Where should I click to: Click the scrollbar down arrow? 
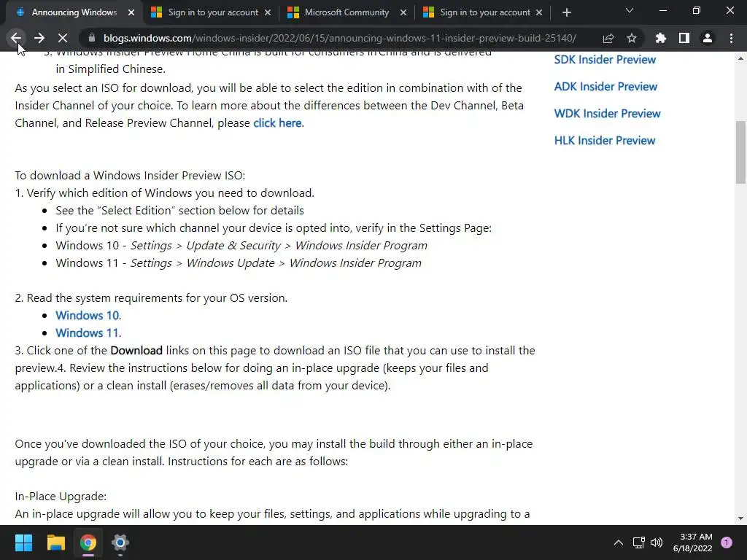(740, 518)
